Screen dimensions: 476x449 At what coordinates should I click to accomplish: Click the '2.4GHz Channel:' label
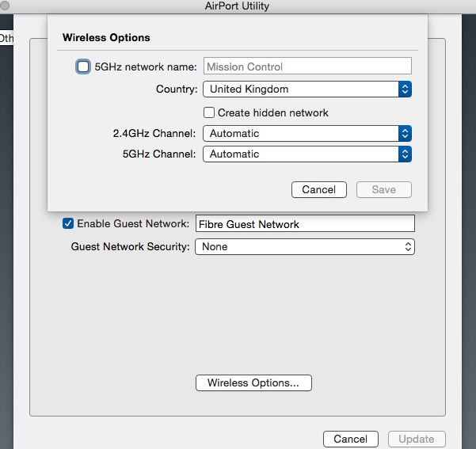tap(154, 133)
